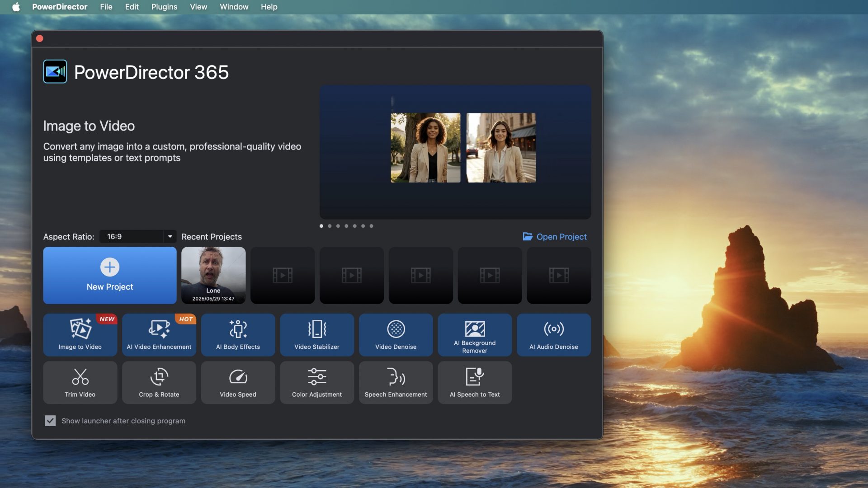Image resolution: width=868 pixels, height=488 pixels.
Task: Open the Plugins menu
Action: 164,7
